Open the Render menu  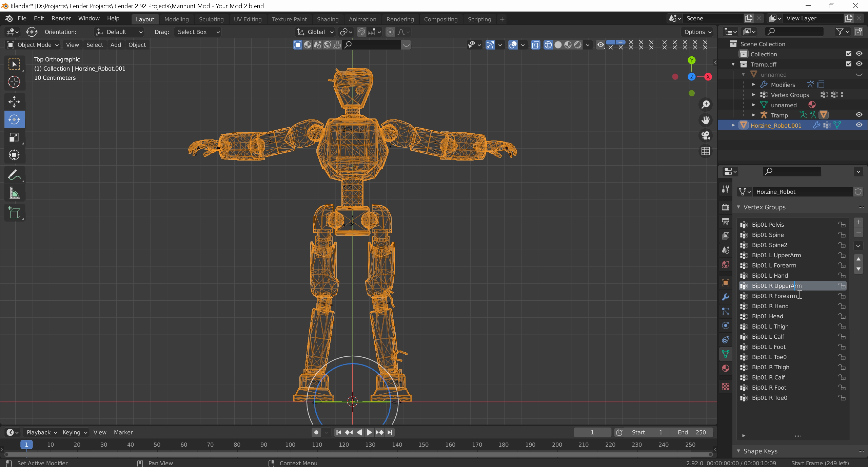[x=61, y=18]
